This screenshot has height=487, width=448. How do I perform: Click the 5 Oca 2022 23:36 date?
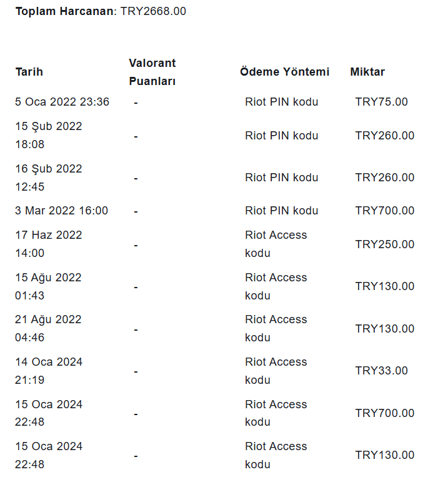tap(62, 102)
